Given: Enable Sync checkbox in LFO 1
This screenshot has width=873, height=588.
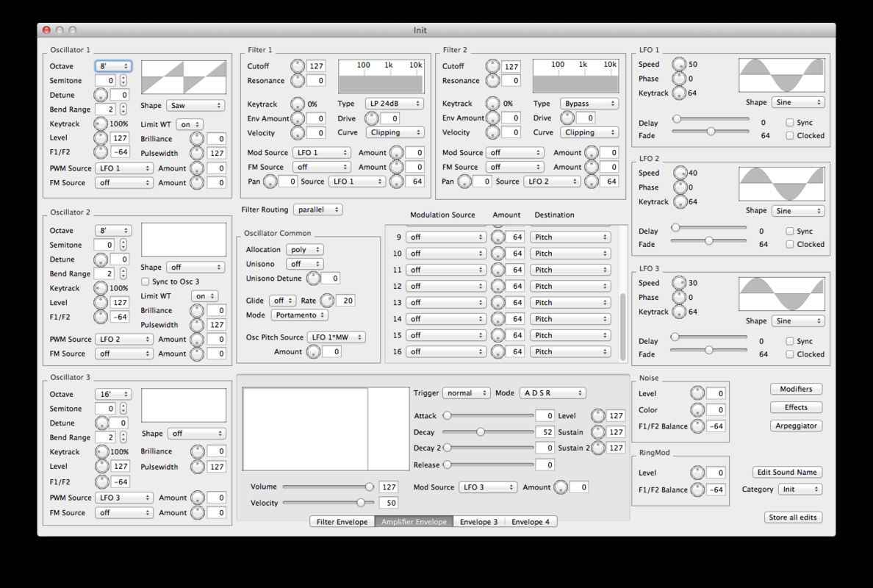Looking at the screenshot, I should (x=790, y=123).
